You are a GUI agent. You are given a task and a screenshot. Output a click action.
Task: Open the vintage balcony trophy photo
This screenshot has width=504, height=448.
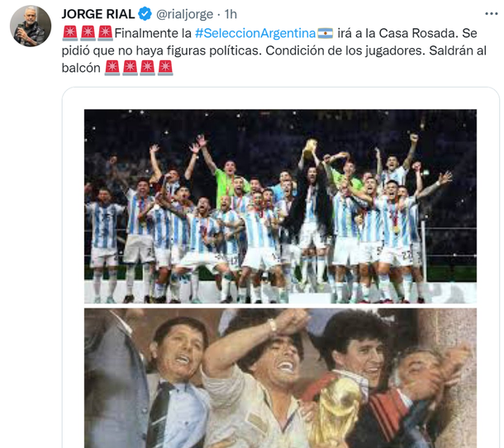point(280,378)
